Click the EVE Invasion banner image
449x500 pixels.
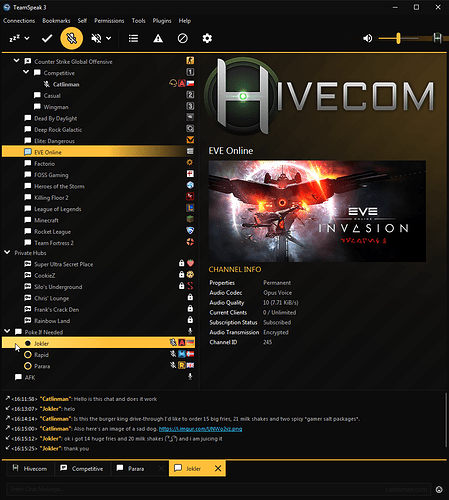point(317,211)
